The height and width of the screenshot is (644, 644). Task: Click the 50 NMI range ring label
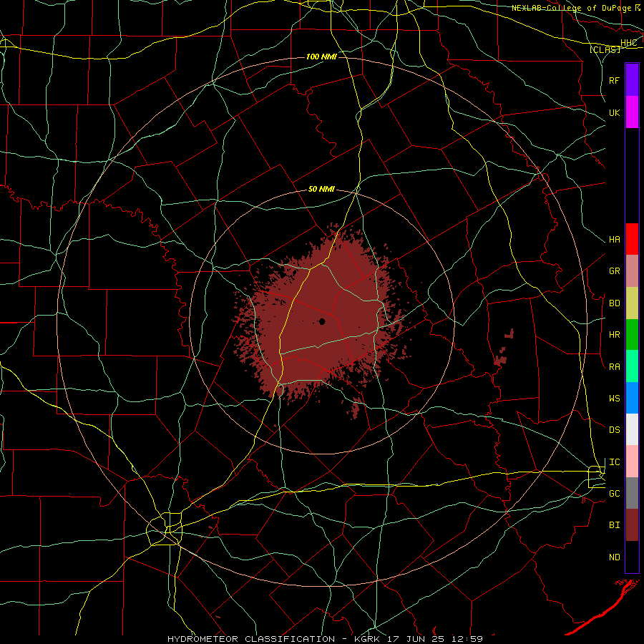click(x=321, y=189)
